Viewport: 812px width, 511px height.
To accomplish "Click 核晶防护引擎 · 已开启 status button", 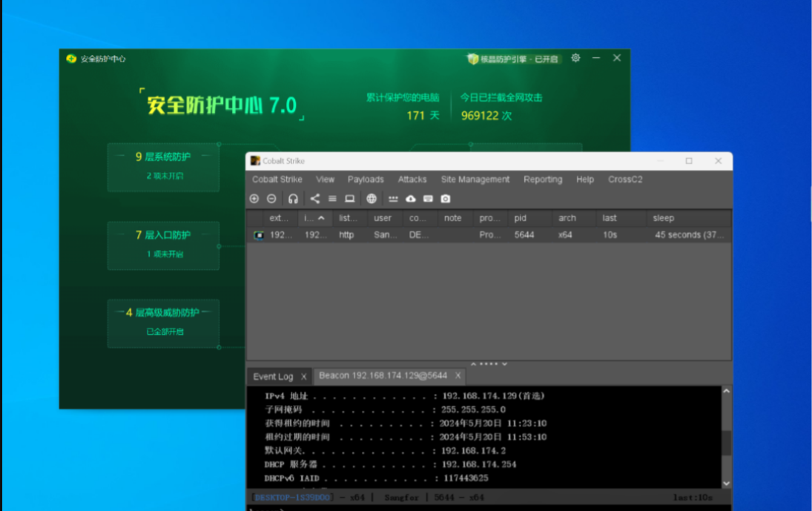I will [x=513, y=59].
